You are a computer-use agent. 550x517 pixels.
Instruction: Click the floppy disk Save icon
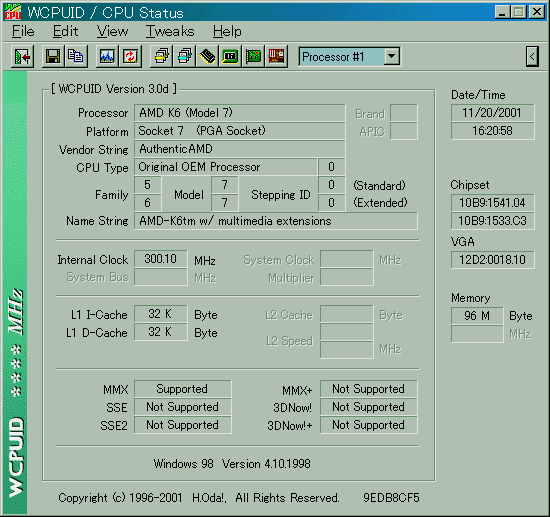[53, 56]
